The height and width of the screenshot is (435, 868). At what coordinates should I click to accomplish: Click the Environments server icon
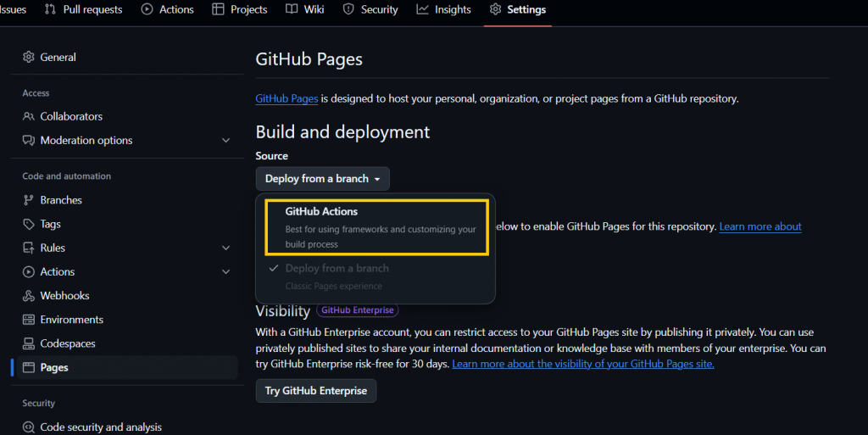pos(28,320)
